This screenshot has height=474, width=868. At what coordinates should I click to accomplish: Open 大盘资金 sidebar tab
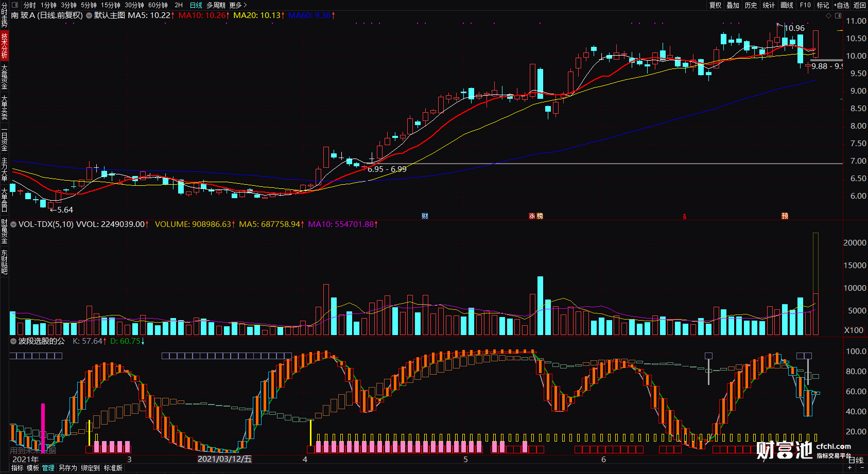4,76
